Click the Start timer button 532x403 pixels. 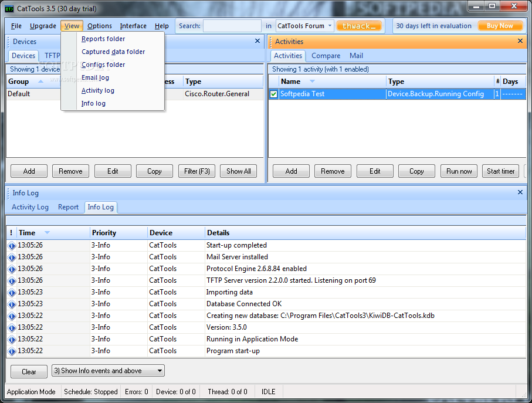click(x=501, y=171)
